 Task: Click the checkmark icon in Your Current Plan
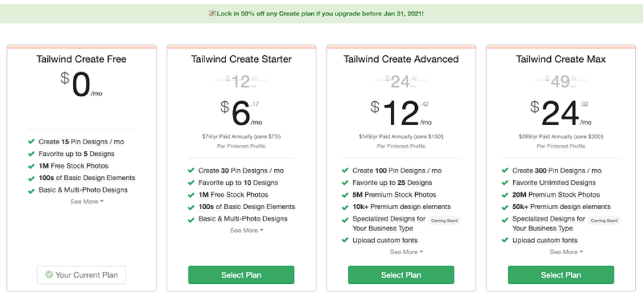coord(49,274)
